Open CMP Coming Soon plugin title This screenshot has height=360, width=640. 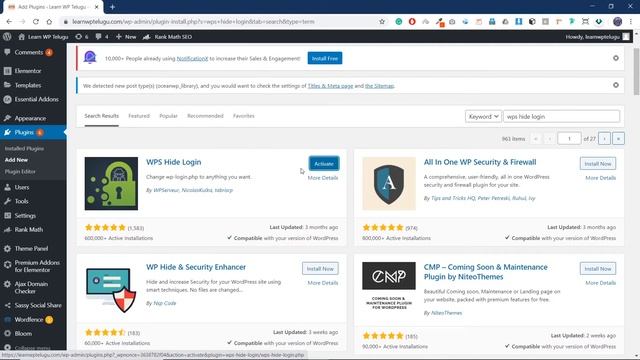tap(485, 272)
